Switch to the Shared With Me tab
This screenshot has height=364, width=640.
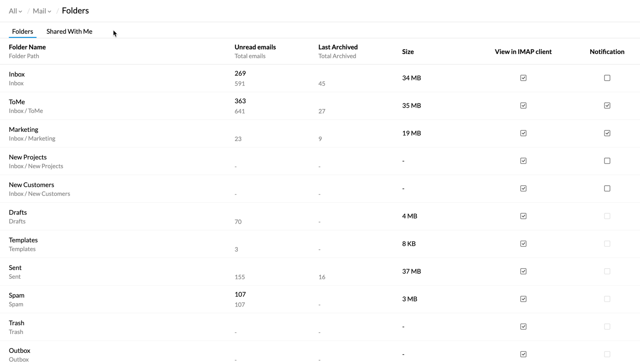(x=69, y=31)
